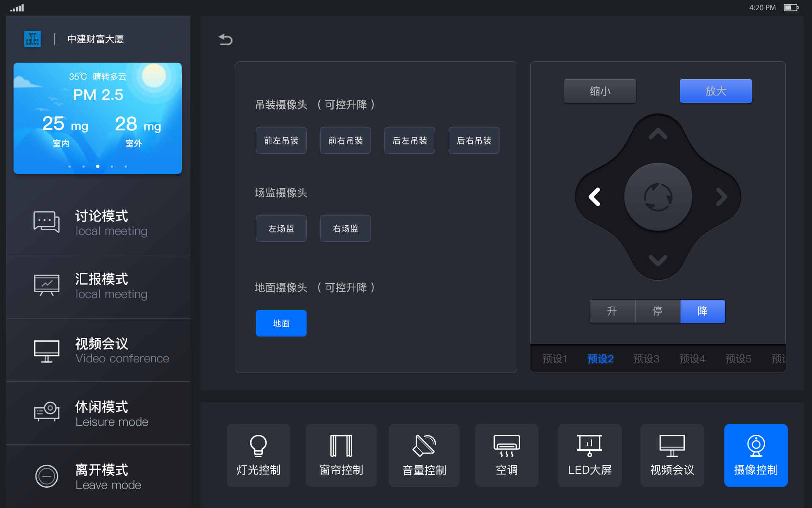Open the 空调 air conditioning control
This screenshot has width=812, height=508.
pyautogui.click(x=506, y=456)
